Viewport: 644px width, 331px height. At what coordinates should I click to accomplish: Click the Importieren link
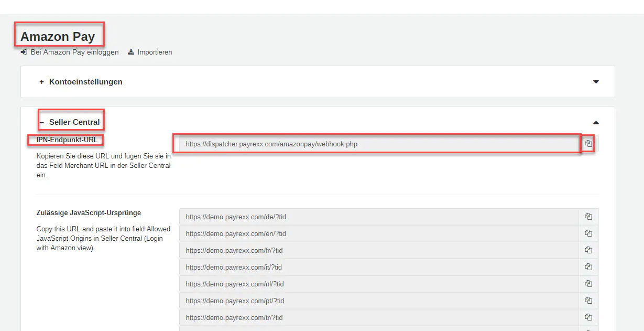tap(155, 52)
